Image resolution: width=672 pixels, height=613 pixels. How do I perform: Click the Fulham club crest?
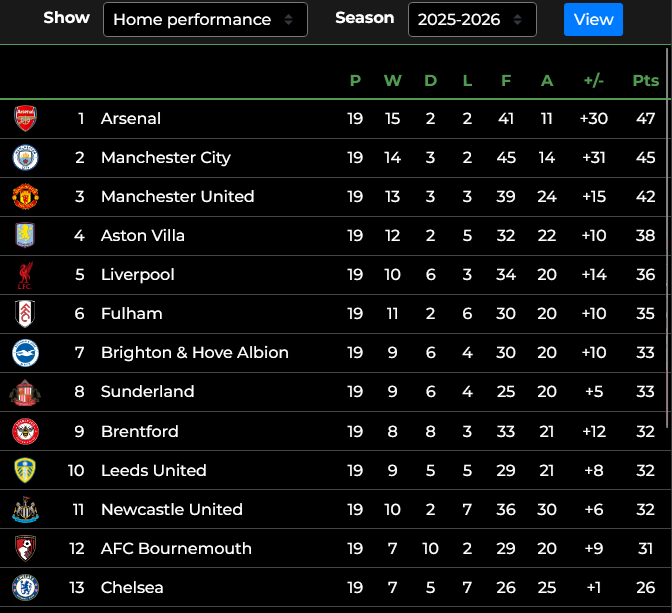pos(25,314)
